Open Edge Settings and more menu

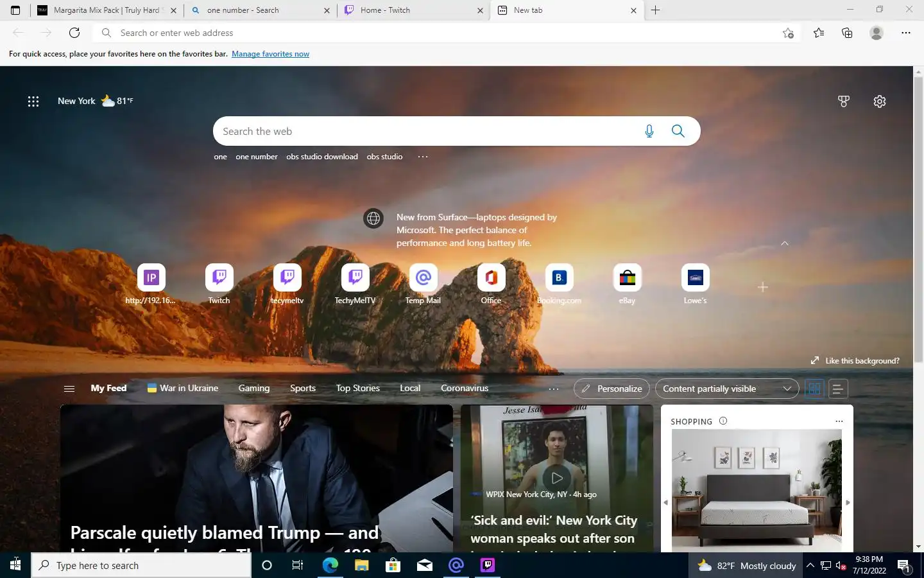coord(906,33)
